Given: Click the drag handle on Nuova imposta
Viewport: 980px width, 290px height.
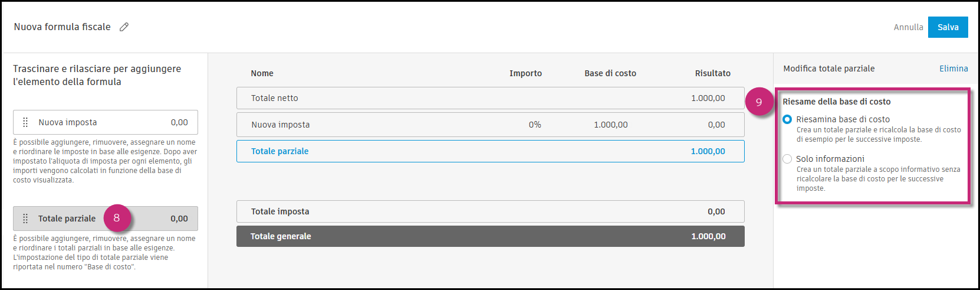Looking at the screenshot, I should click(x=25, y=122).
